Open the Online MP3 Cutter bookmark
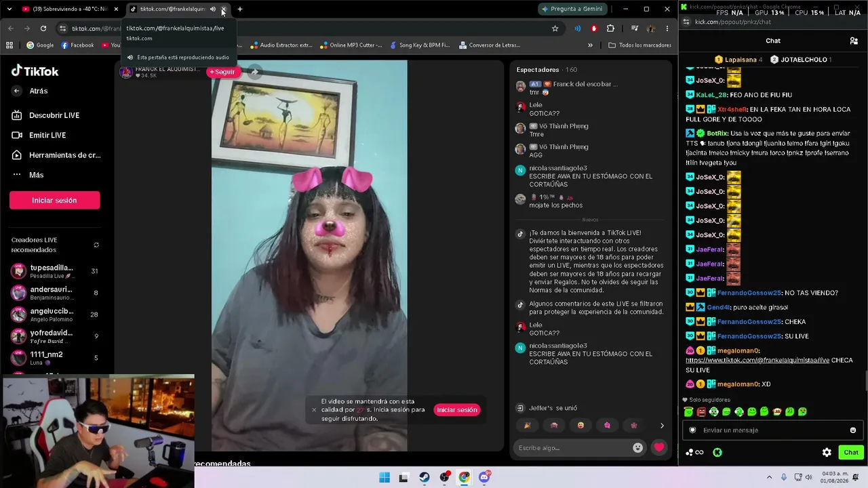868x488 pixels. coord(351,45)
